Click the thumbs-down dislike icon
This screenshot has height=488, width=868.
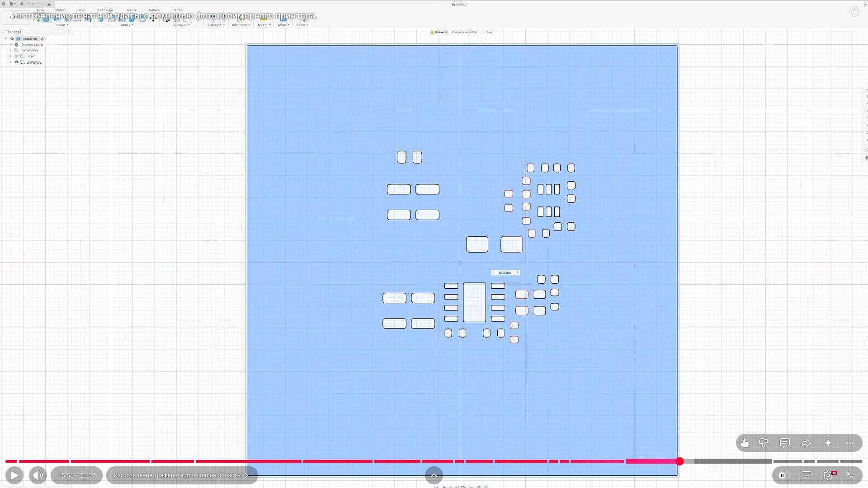(763, 443)
